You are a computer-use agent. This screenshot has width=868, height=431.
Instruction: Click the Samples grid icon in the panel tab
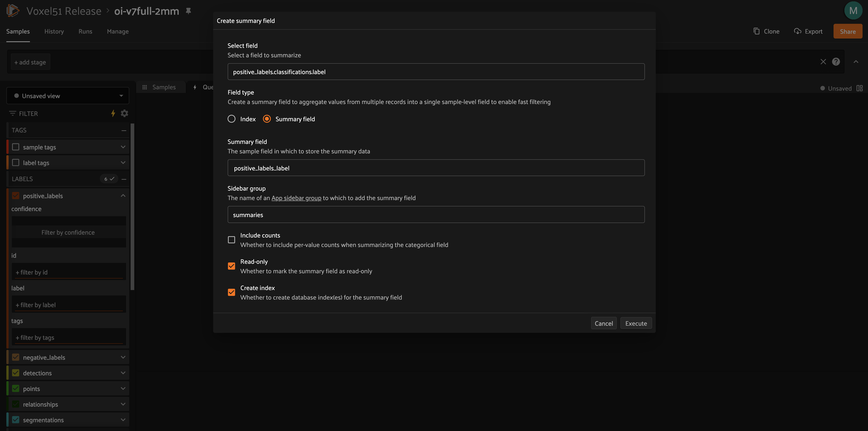point(145,87)
